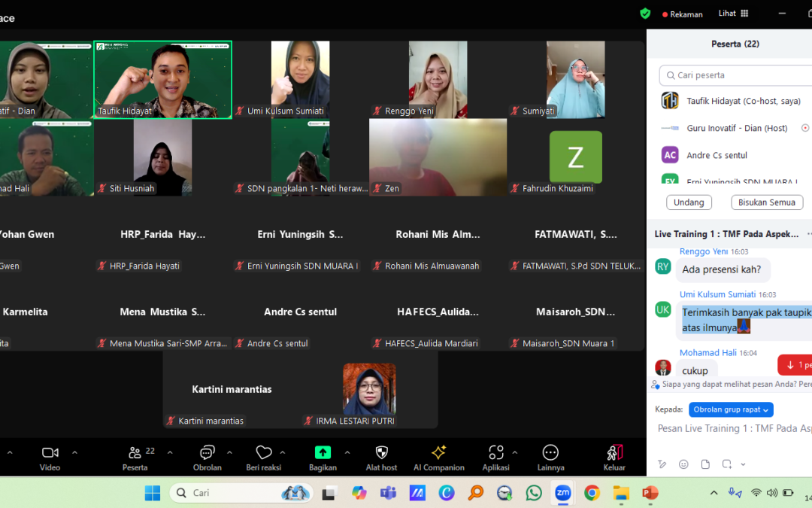Screen dimensions: 812x508
Task: Expand the Bagikan options arrow
Action: tap(347, 452)
